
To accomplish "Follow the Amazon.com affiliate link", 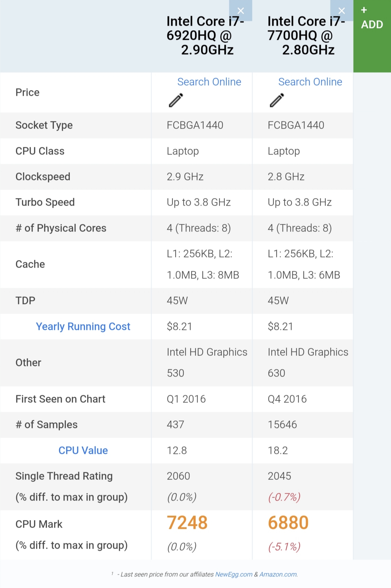I will pyautogui.click(x=278, y=574).
